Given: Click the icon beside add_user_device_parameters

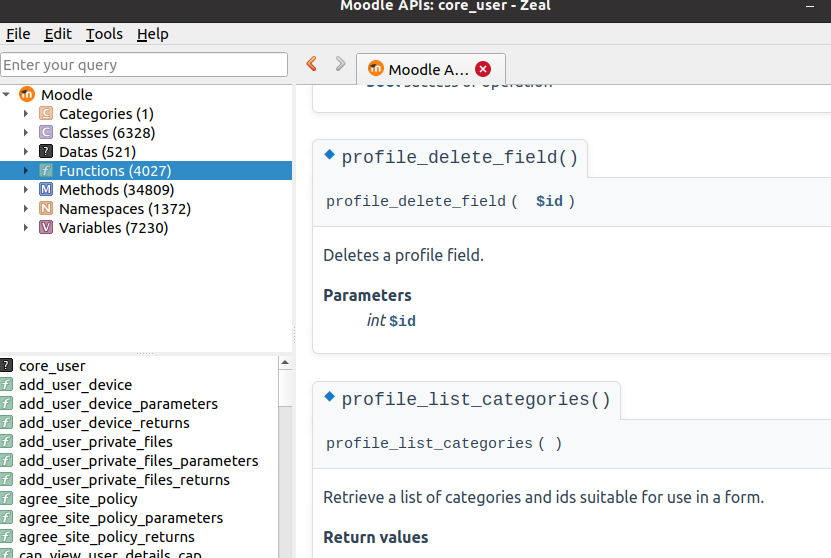Looking at the screenshot, I should 6,404.
